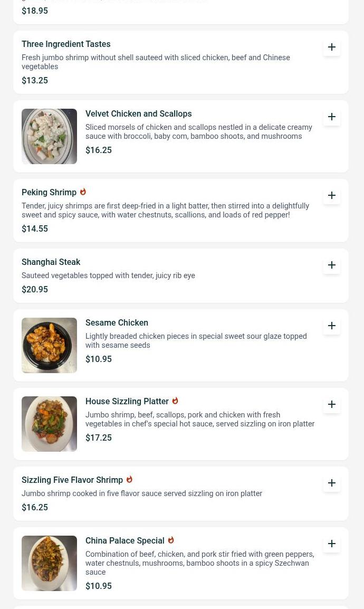Select Sesame Chicken description text
Screen dimensions: 364x609
tap(196, 340)
